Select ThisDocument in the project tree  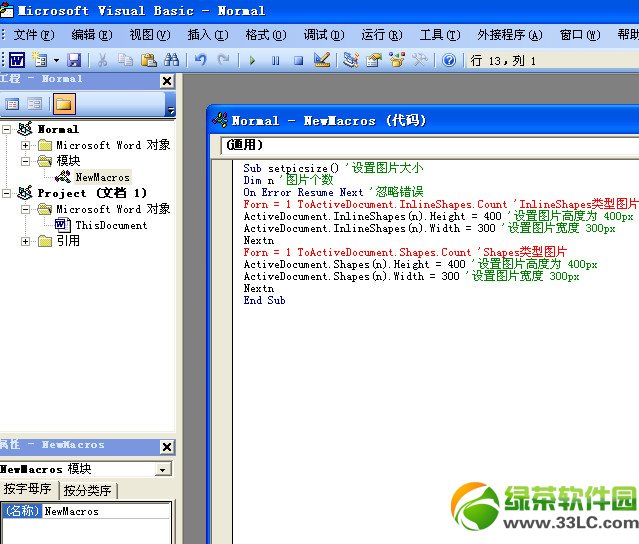coord(110,225)
